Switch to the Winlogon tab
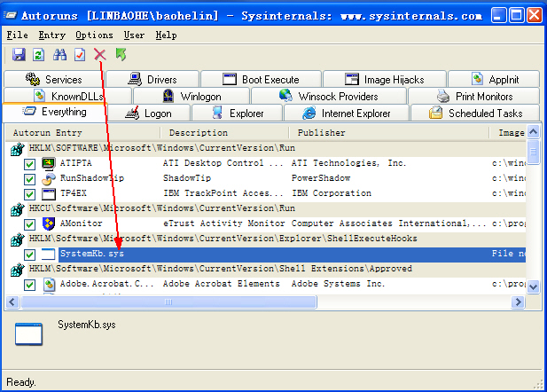Image resolution: width=547 pixels, height=392 pixels. 191,96
